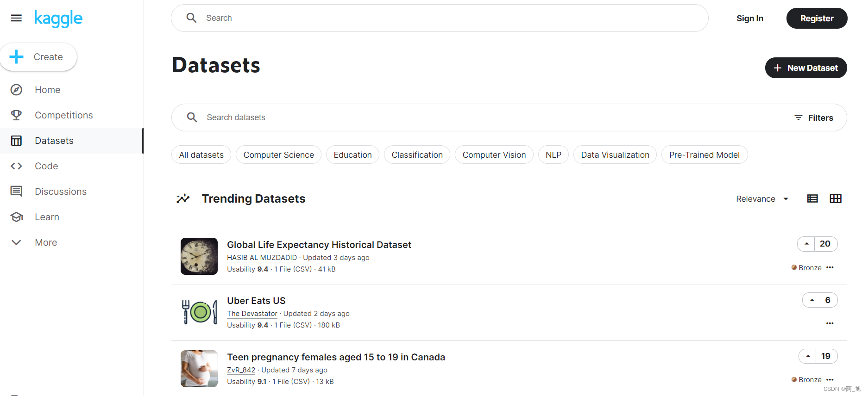Open Discussions from the sidebar
The height and width of the screenshot is (396, 868).
coord(71,192)
